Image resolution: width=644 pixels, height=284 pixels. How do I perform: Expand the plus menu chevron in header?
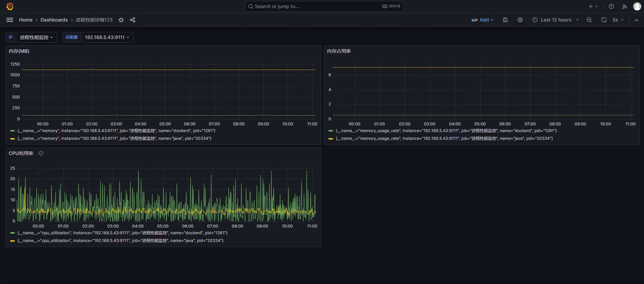tap(597, 6)
